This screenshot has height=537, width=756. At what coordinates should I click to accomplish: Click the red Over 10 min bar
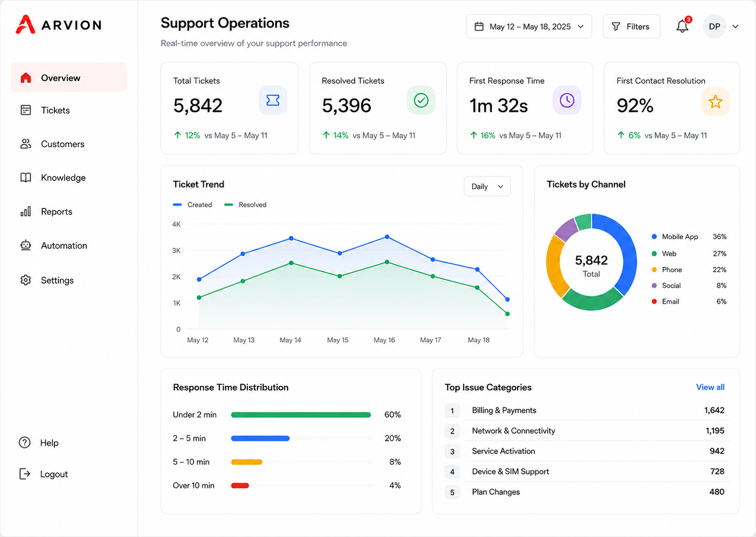(x=240, y=485)
